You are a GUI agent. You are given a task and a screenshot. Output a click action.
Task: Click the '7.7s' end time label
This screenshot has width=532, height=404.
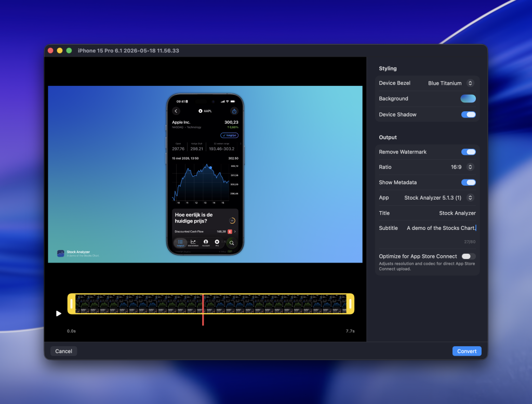[350, 331]
